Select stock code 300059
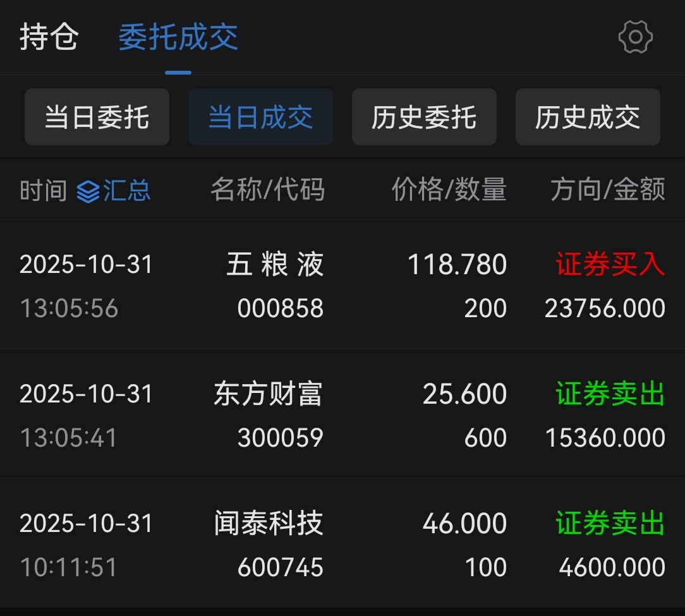 pos(281,437)
